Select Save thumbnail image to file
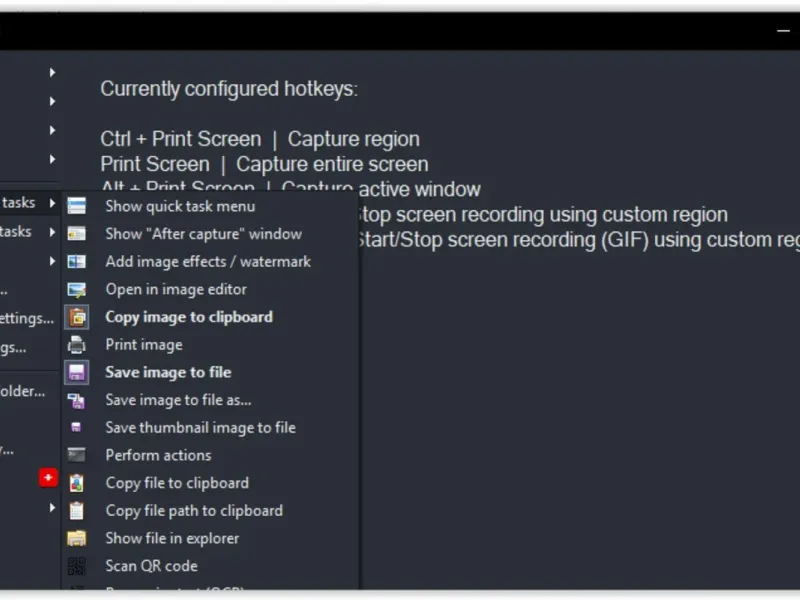This screenshot has width=800, height=600. (x=200, y=428)
